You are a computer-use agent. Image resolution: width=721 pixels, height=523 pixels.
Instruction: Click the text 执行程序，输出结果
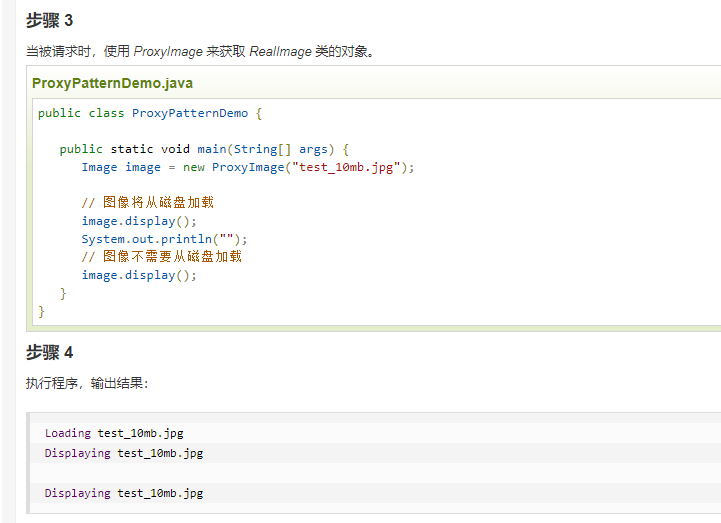click(88, 384)
